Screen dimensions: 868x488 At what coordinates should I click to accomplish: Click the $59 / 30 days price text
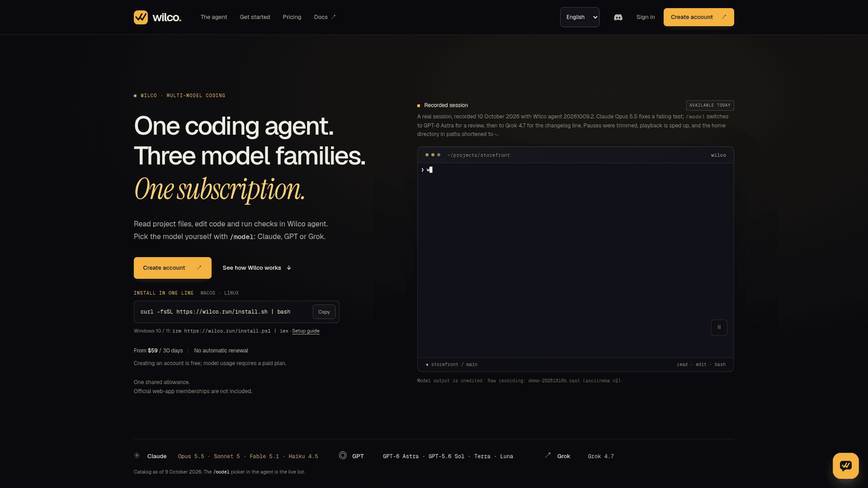[165, 351]
